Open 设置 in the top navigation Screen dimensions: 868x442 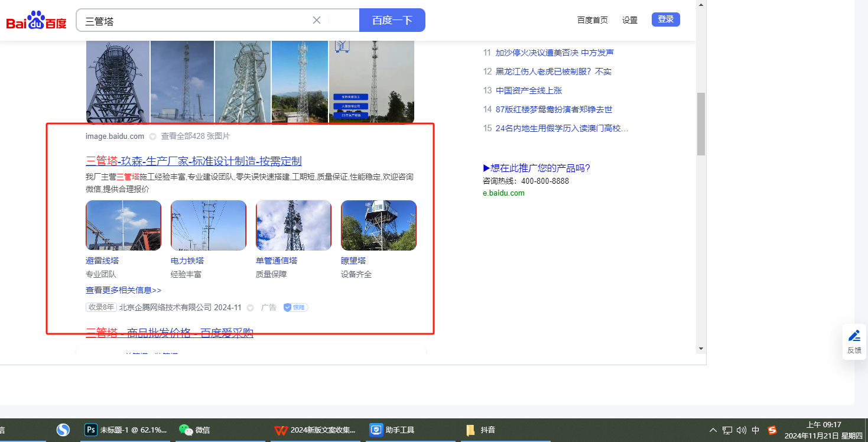click(630, 20)
